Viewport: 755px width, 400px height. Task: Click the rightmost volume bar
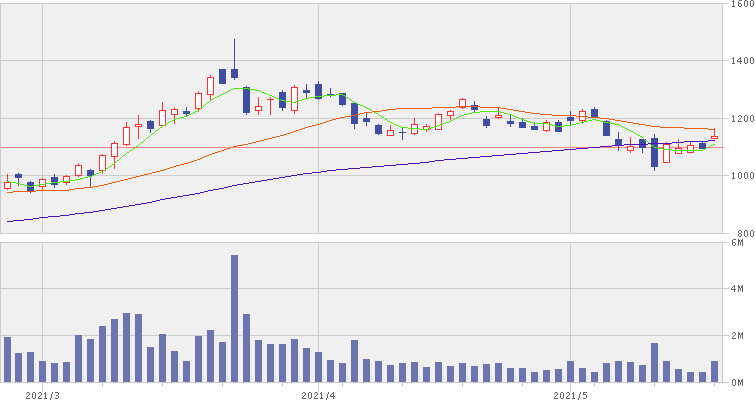pos(714,371)
